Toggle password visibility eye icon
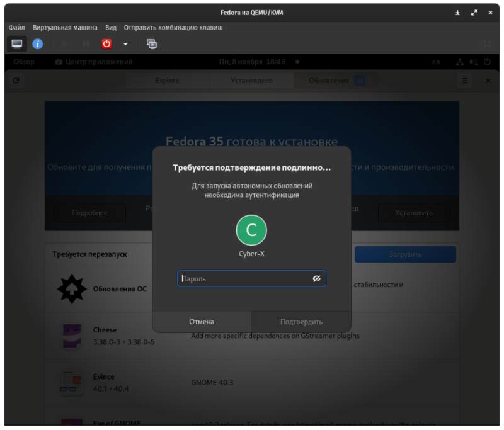Screen dimensions: 504x430 click(x=317, y=279)
